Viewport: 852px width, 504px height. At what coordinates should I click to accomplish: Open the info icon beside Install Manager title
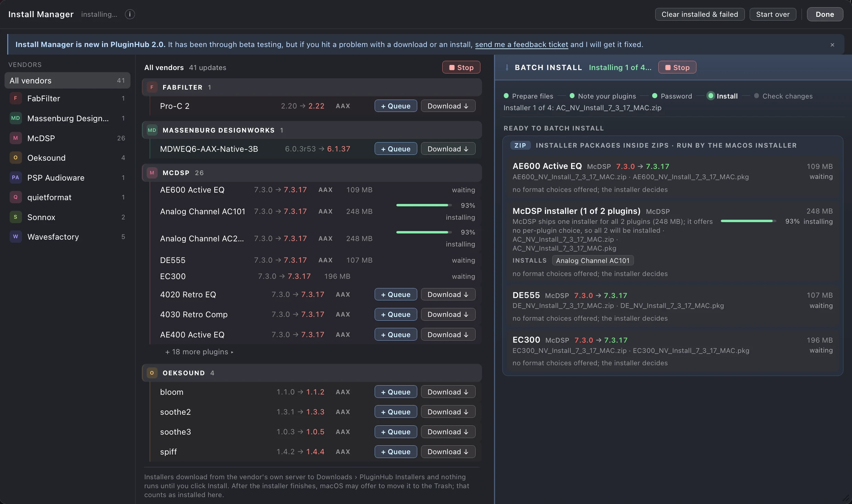click(130, 14)
